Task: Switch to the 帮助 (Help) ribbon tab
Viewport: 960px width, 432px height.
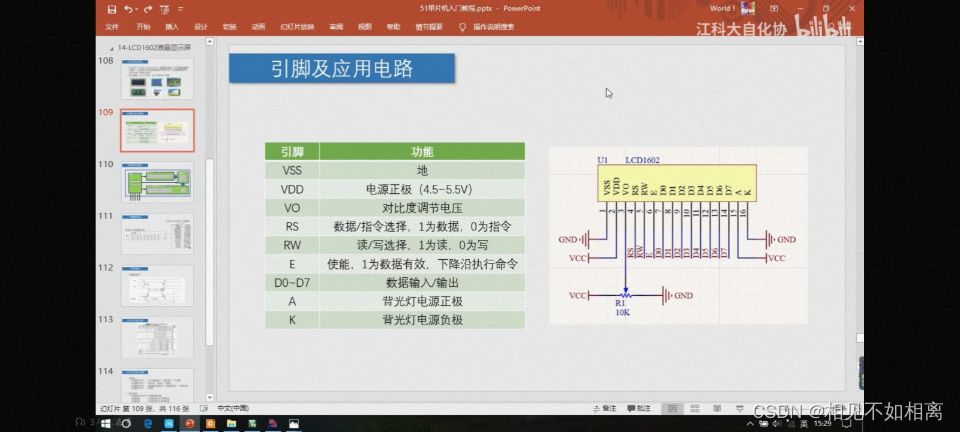Action: click(393, 27)
